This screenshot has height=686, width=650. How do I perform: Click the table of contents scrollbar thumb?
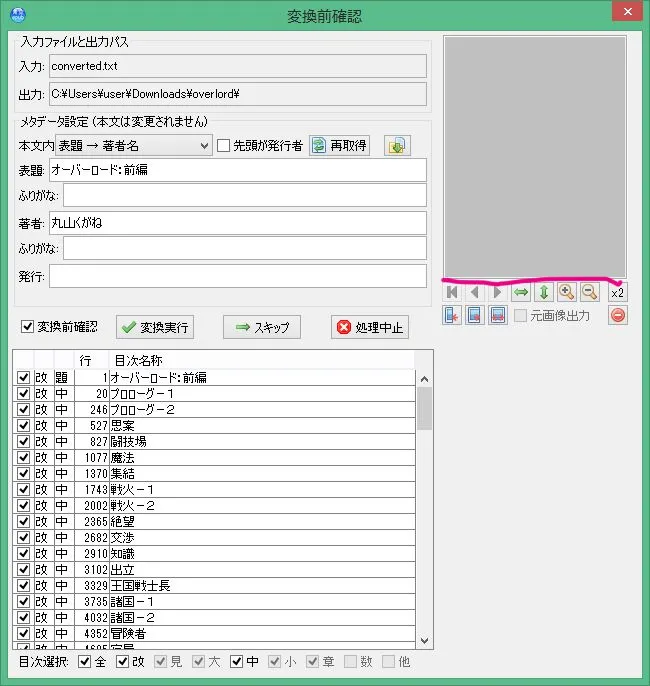coord(424,409)
